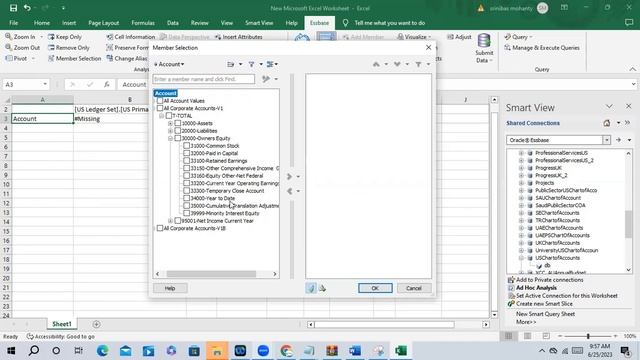Open the Formulas ribbon tab
Screen dimensions: 640x360
[x=143, y=23]
